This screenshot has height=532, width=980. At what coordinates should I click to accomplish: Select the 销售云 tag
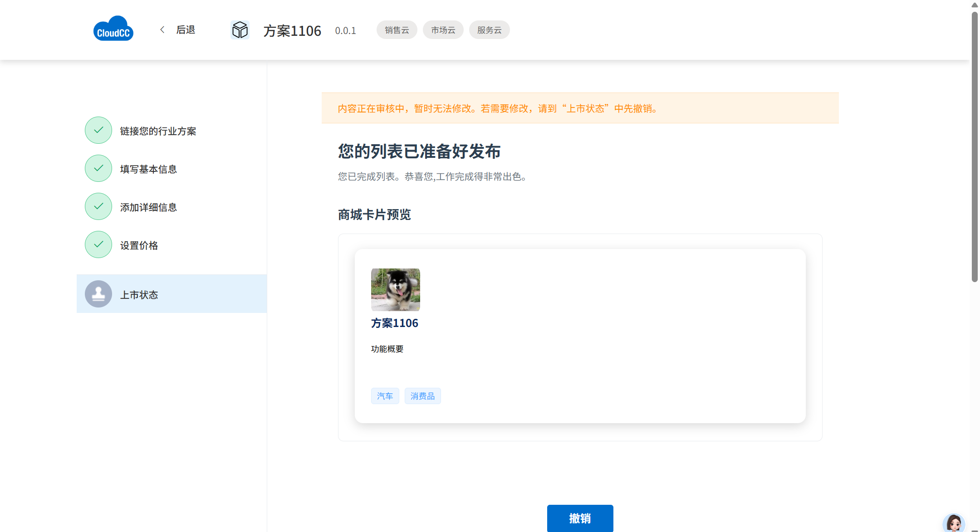[x=397, y=30]
